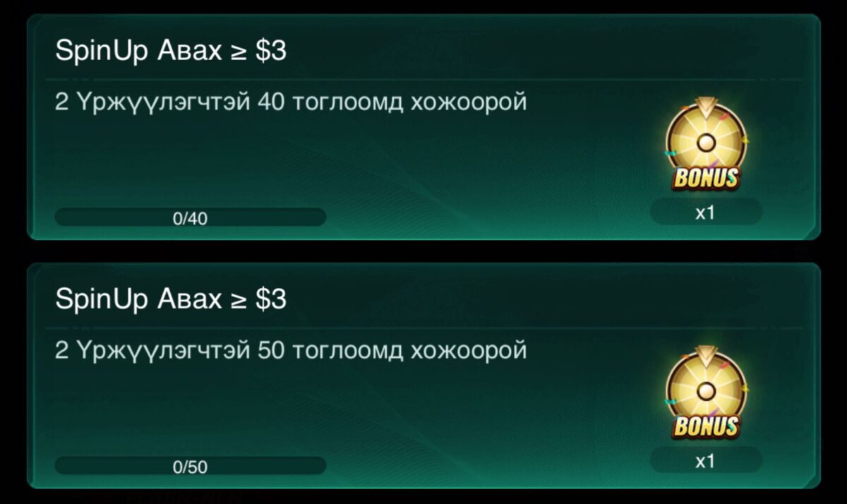Click the pointer arrow atop the second wheel
The width and height of the screenshot is (847, 504).
click(x=706, y=354)
